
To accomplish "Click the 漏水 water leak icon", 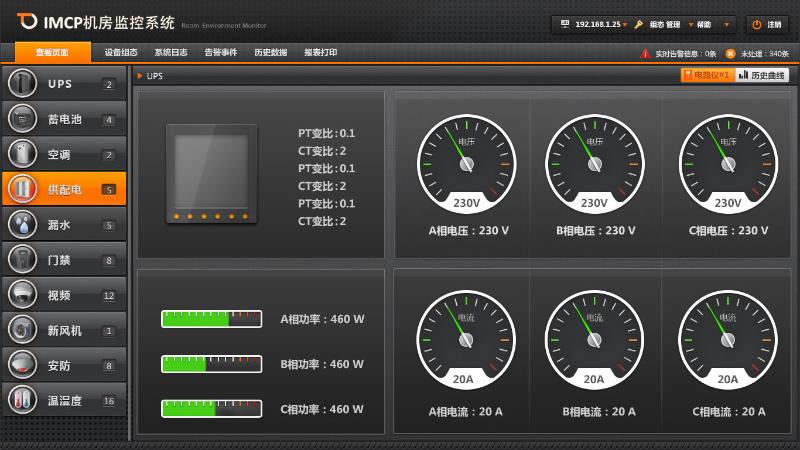I will tap(22, 224).
